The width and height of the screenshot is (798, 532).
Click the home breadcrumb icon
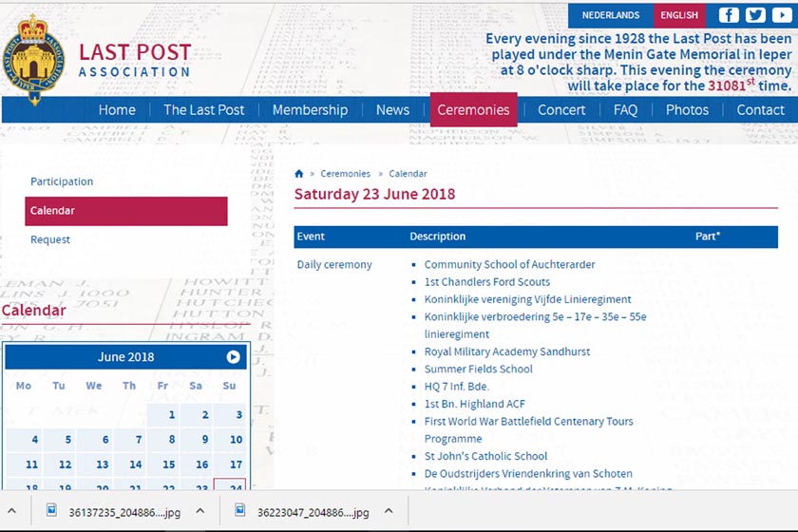point(299,174)
